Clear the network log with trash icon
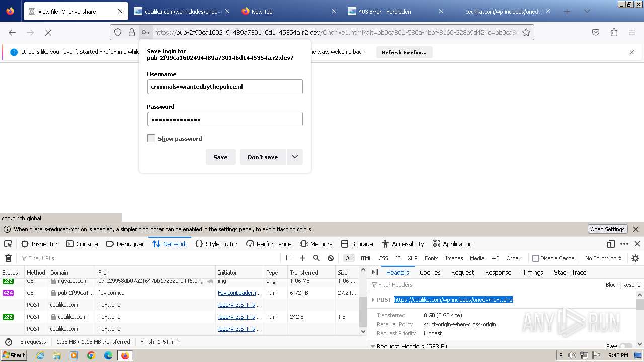The height and width of the screenshot is (362, 644). tap(8, 258)
